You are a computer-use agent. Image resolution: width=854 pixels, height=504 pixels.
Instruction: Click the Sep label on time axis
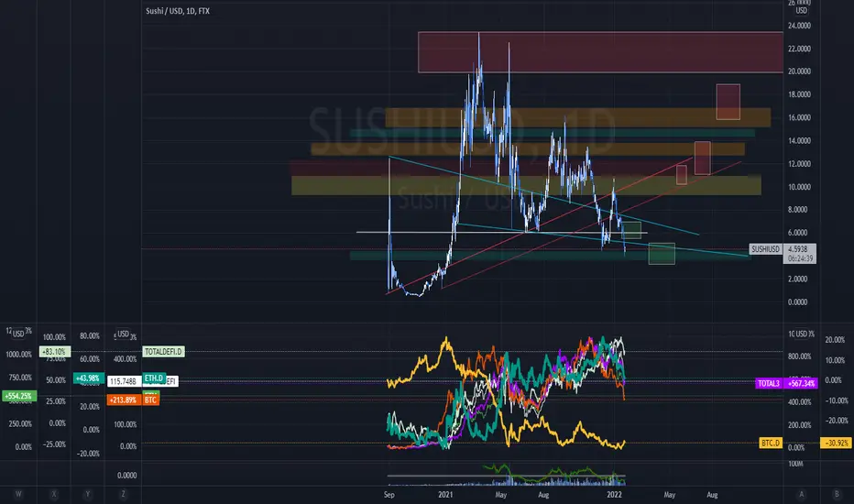click(x=389, y=495)
